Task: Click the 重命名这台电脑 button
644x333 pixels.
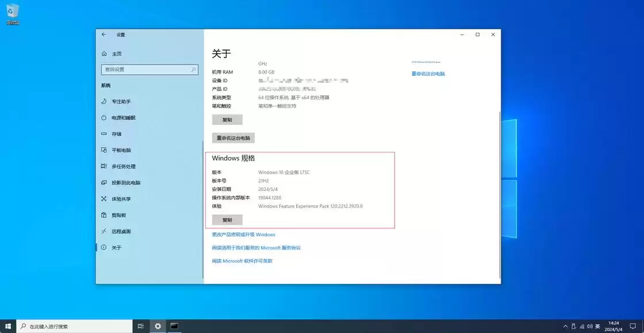Action: (232, 137)
